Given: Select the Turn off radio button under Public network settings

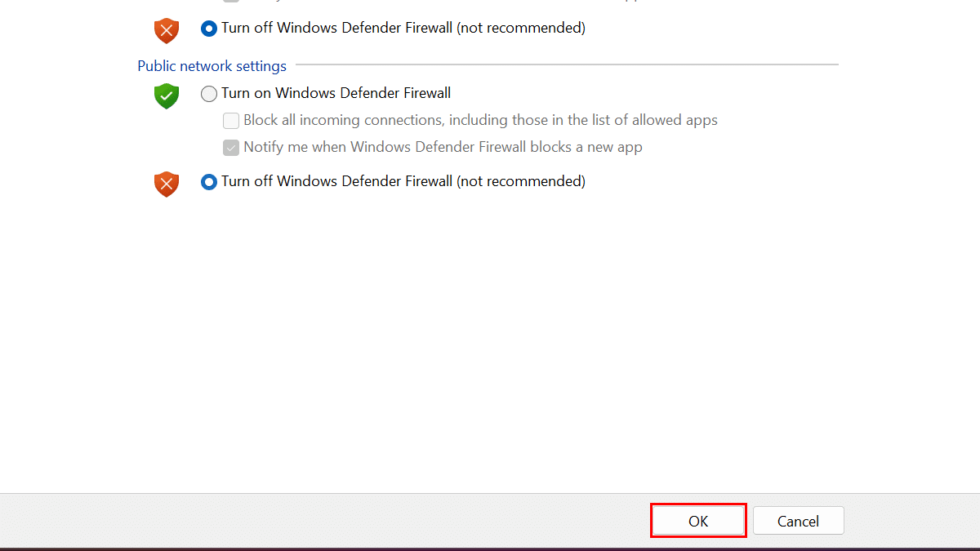Looking at the screenshot, I should (x=209, y=182).
